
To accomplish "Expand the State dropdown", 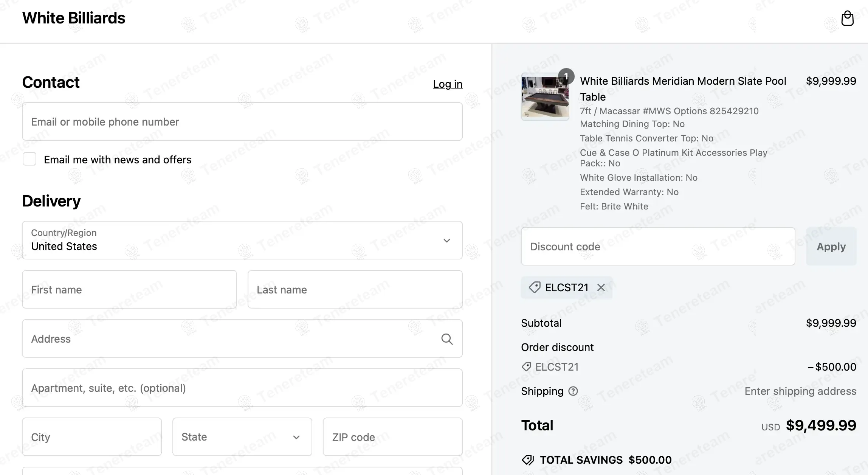I will click(242, 437).
